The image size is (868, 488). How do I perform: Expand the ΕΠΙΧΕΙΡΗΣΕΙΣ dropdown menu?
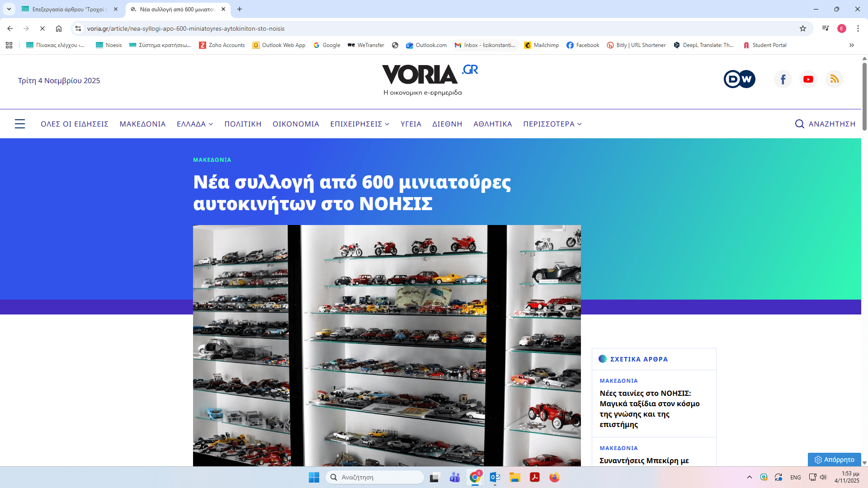[x=359, y=124]
